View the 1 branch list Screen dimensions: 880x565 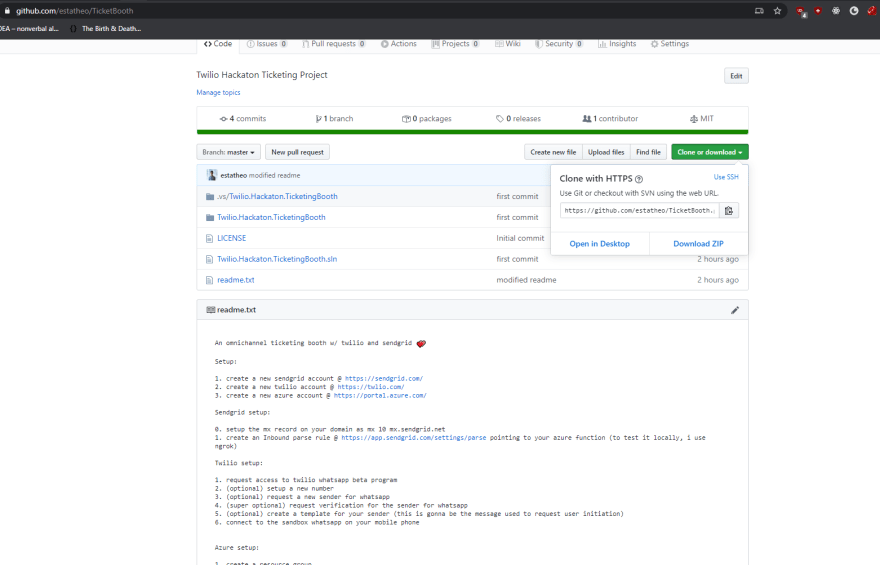pyautogui.click(x=334, y=118)
